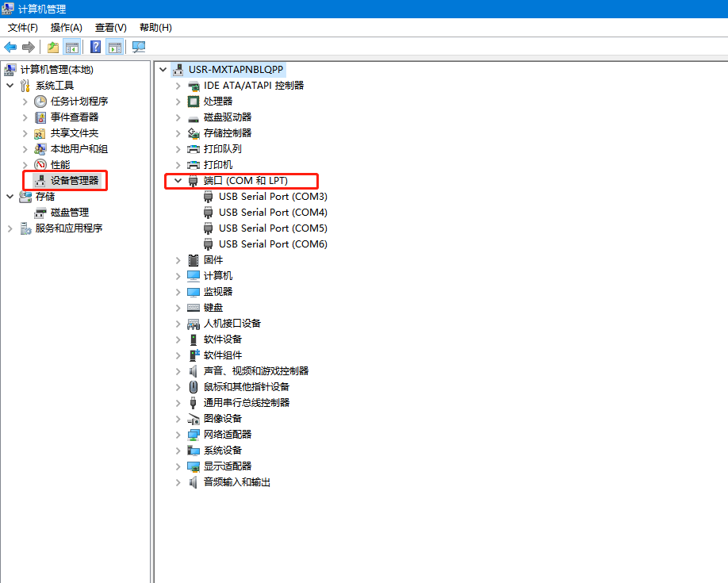Click the keyboard category icon
Viewport: 728px width, 583px height.
(193, 308)
